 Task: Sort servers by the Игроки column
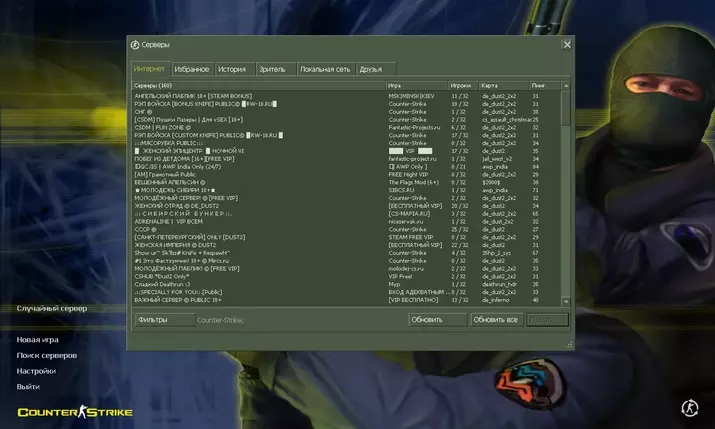(462, 86)
